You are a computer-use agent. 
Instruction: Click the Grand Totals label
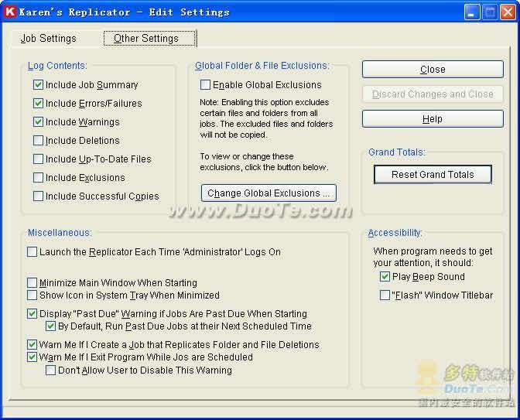[x=397, y=152]
